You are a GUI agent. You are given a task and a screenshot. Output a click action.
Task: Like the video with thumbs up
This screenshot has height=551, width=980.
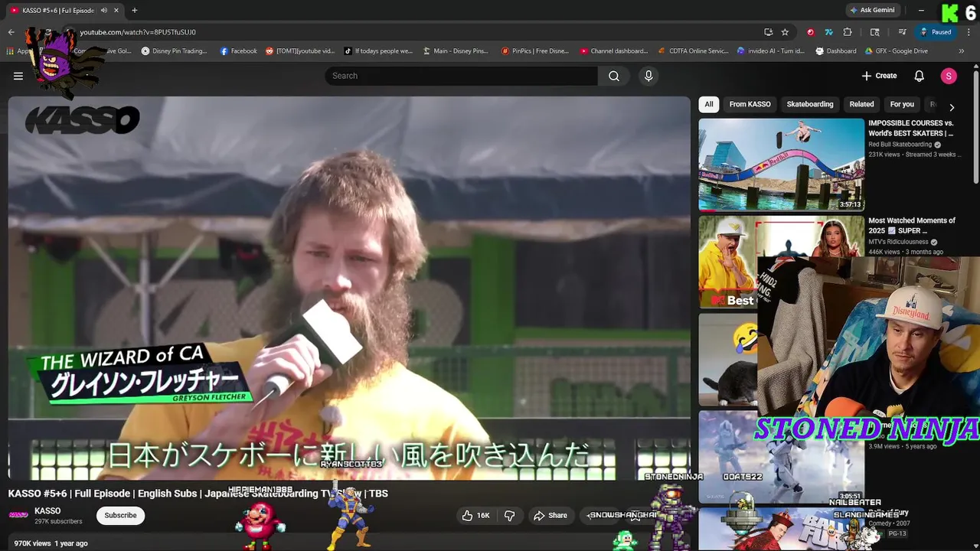(x=475, y=516)
